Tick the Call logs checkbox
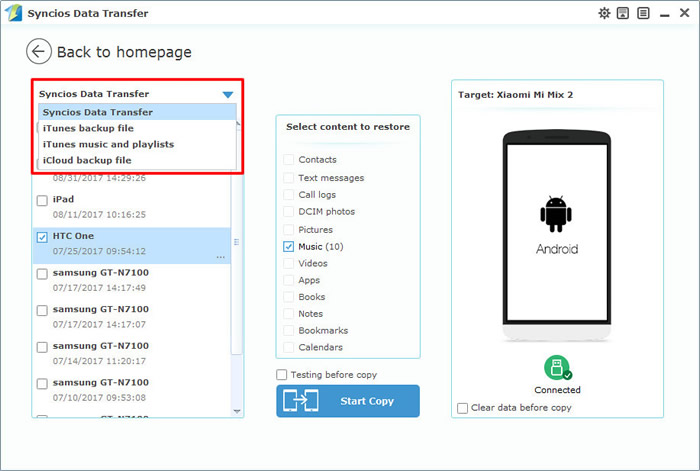The height and width of the screenshot is (471, 700). click(x=288, y=195)
